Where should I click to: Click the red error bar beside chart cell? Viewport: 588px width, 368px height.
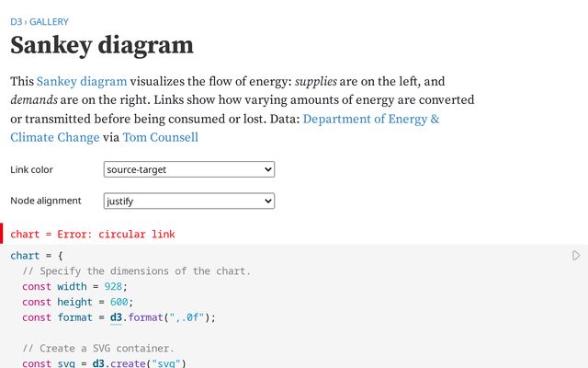pos(2,234)
